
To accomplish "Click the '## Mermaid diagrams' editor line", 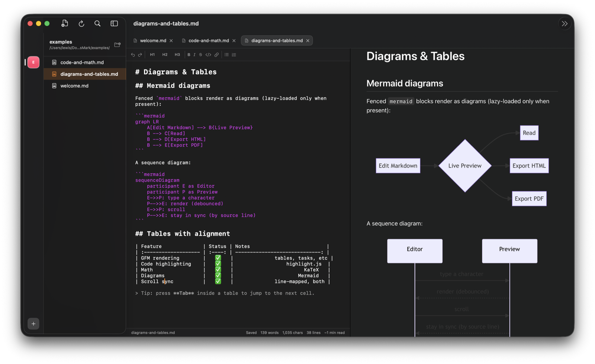I will 173,86.
